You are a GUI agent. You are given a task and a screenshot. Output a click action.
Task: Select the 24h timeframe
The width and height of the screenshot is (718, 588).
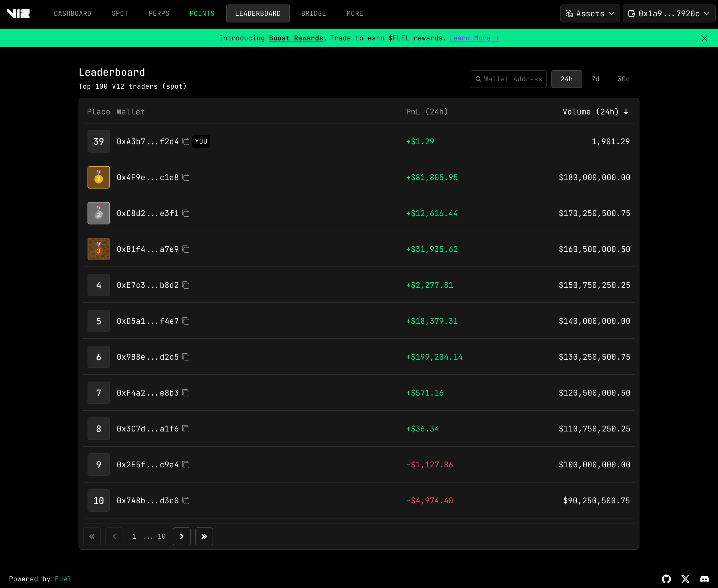coord(567,79)
